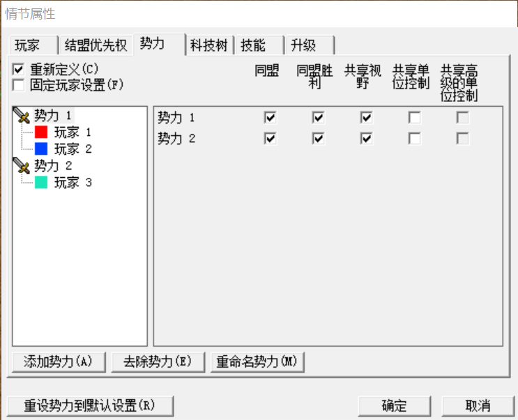
Task: Enable 共享单位控制 for 势力 1 row
Action: coord(415,118)
